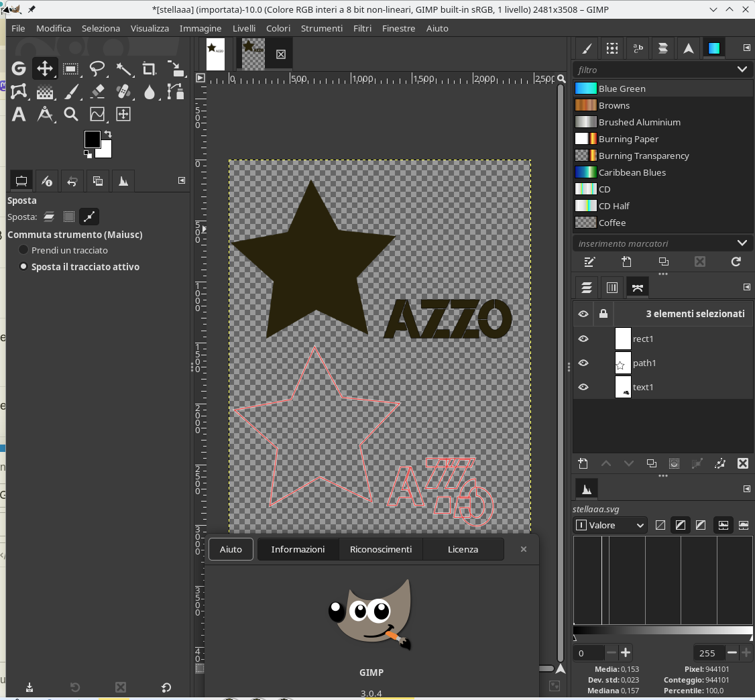Select the Crop tool
Viewport: 755px width, 700px height.
click(x=150, y=68)
